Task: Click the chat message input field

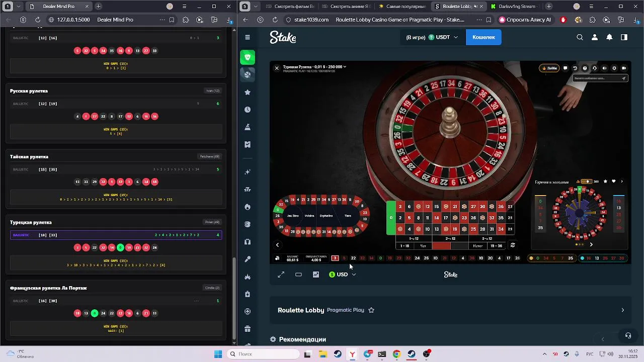Action: click(x=600, y=78)
